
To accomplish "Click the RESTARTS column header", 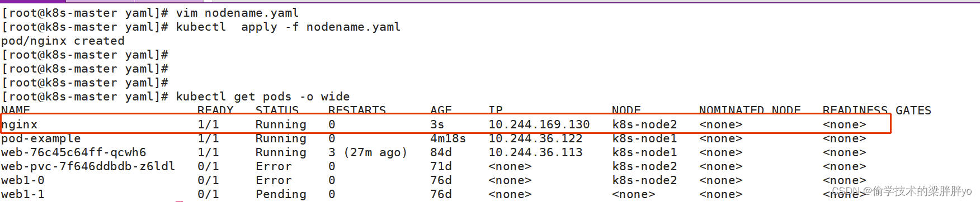I will [x=357, y=110].
